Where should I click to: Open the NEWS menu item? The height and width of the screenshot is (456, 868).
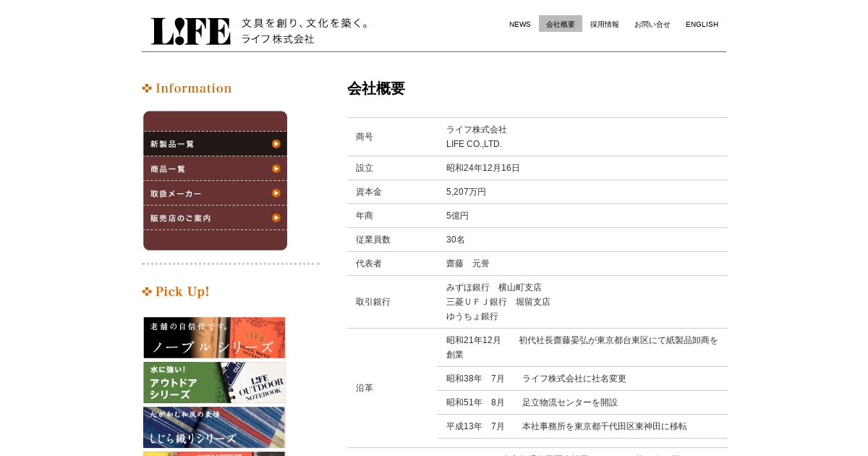click(x=520, y=24)
